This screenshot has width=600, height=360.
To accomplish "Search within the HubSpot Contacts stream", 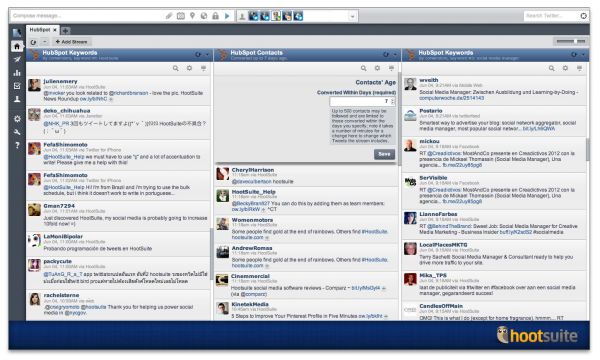I will [364, 68].
